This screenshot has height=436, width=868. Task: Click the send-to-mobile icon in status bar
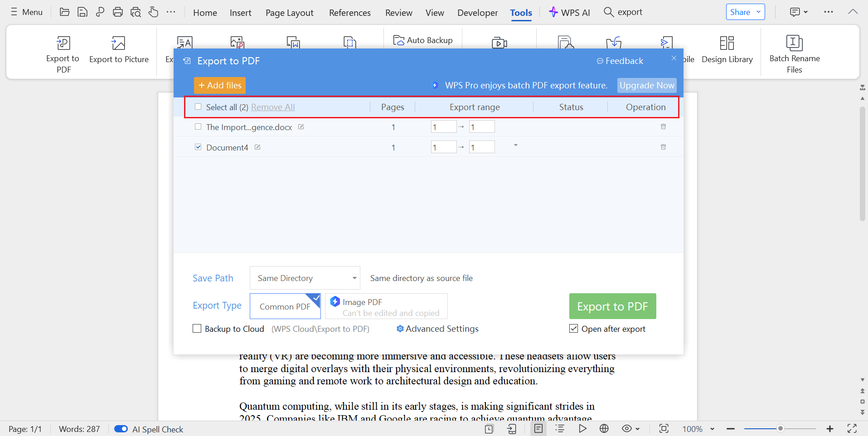512,429
